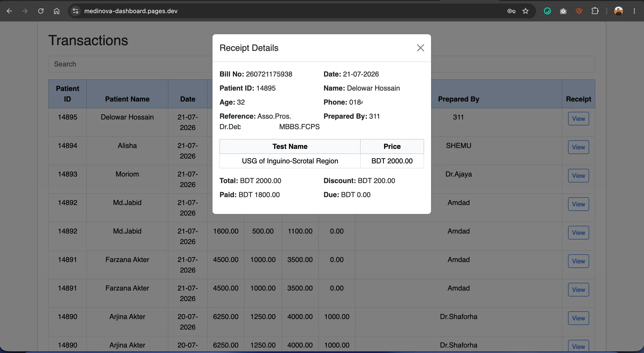Bookmark this page with the star
644x353 pixels.
click(525, 11)
